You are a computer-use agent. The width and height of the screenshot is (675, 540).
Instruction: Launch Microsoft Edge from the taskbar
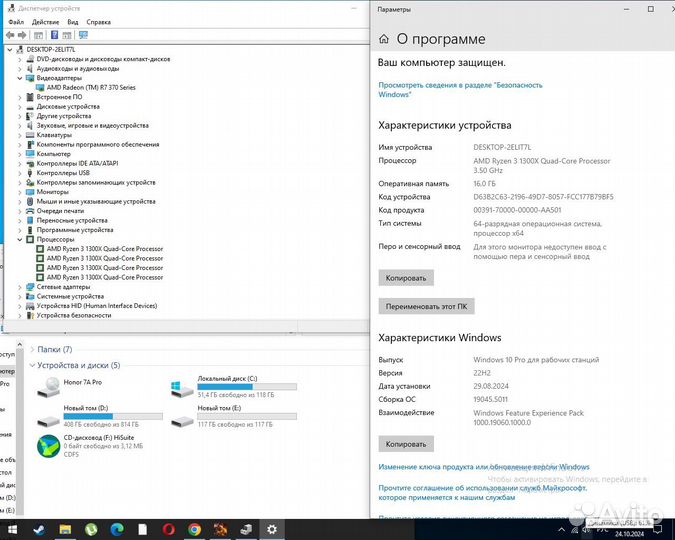point(117,529)
